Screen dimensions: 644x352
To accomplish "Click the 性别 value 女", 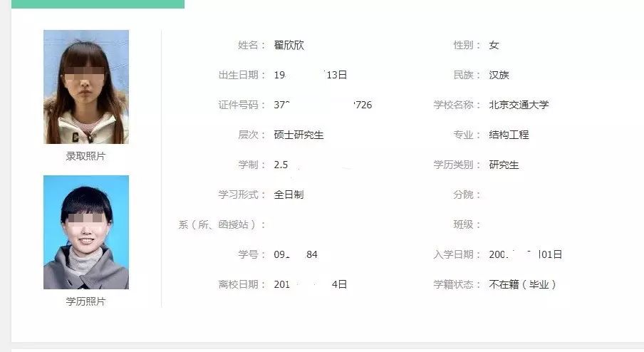I will coord(494,45).
